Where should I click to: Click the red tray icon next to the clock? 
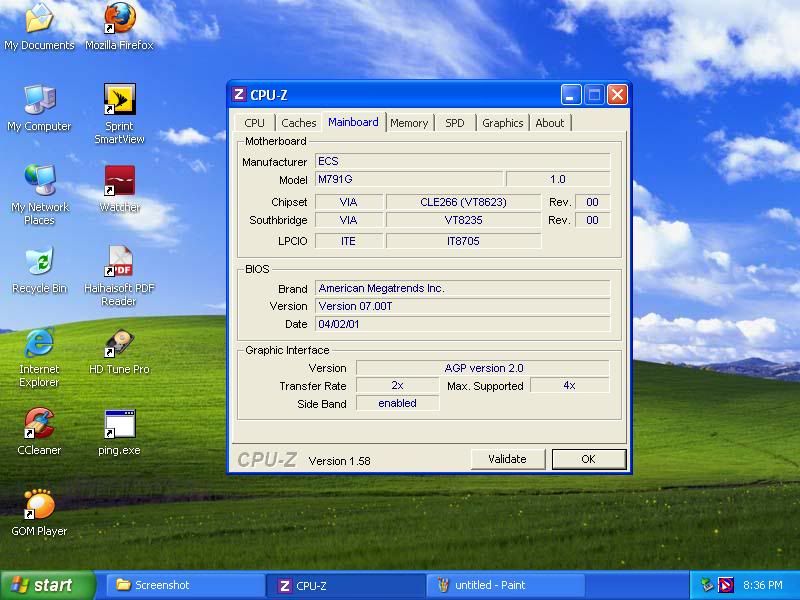point(726,585)
